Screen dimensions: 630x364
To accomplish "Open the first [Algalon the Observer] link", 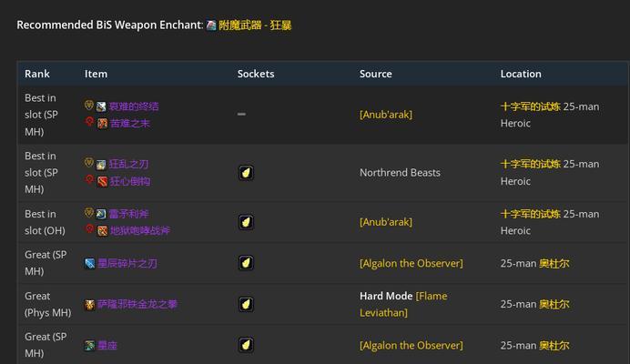I will coord(411,264).
